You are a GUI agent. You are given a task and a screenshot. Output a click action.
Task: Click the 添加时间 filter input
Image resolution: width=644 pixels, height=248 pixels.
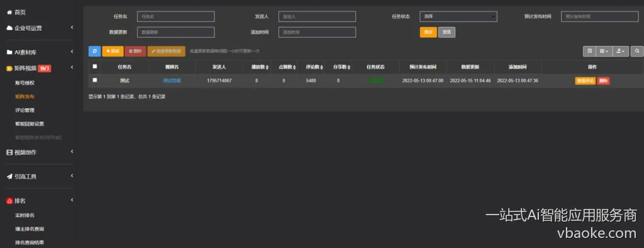coord(317,32)
